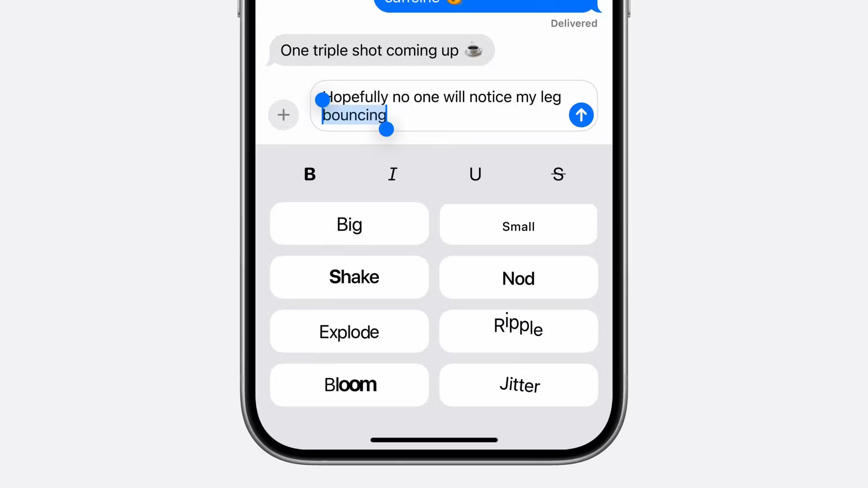868x488 pixels.
Task: Apply Italic formatting to selected text
Action: tap(392, 174)
